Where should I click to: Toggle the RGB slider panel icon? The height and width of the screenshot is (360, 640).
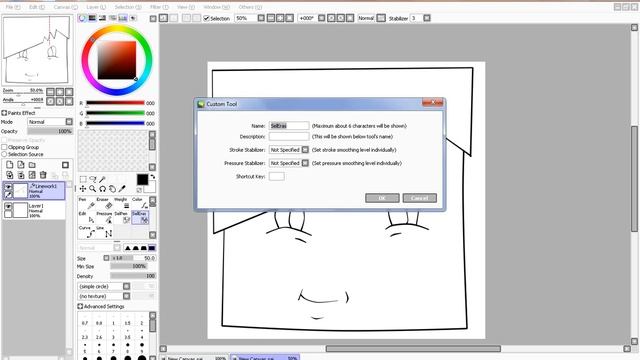pos(92,18)
